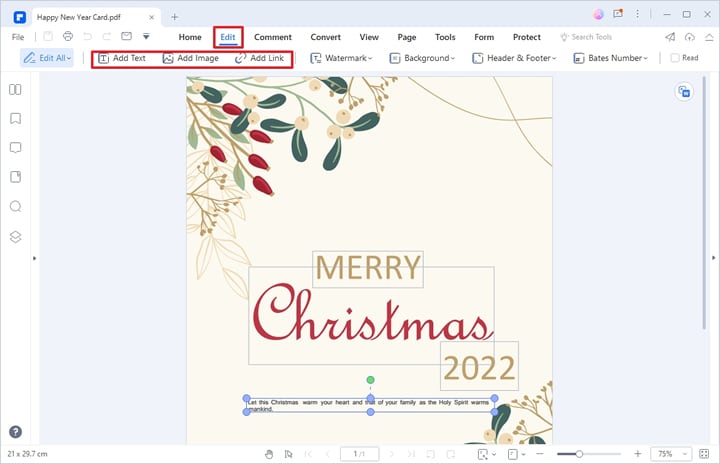Switch to the Home tab

190,37
